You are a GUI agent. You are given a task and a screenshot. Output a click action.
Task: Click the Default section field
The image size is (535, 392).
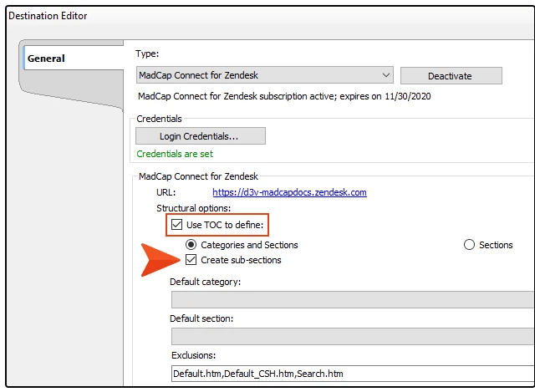(x=353, y=336)
